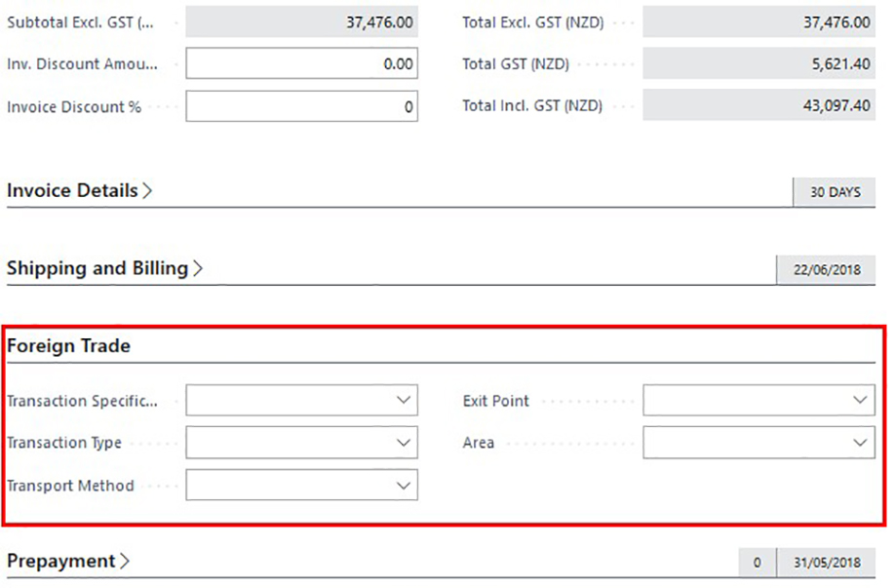Select the Total Incl. GST value 43,097.40
895x588 pixels.
[759, 105]
